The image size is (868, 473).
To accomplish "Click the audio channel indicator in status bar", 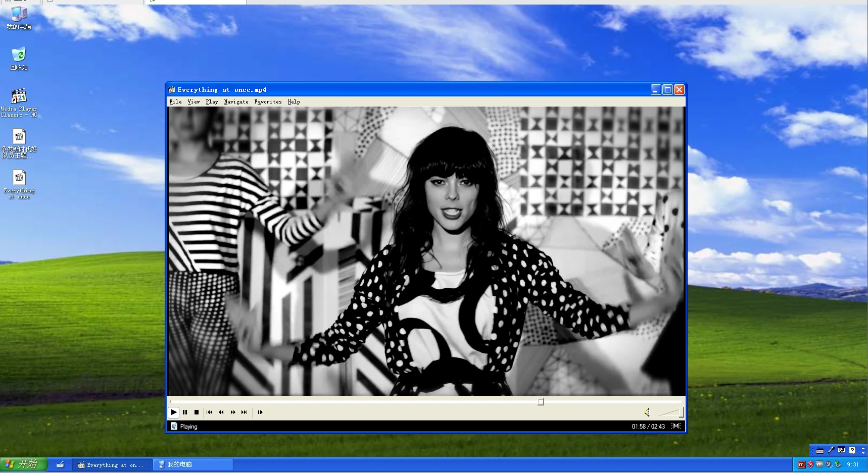I will click(676, 426).
